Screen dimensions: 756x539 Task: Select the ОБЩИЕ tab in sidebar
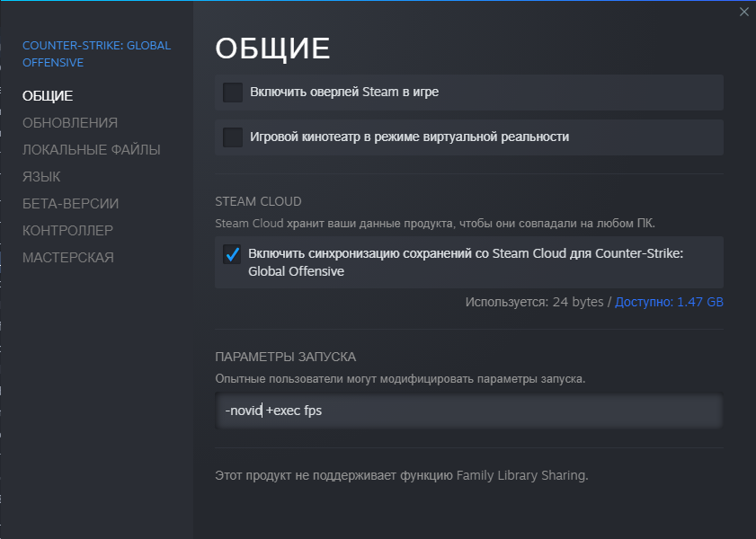coord(48,95)
